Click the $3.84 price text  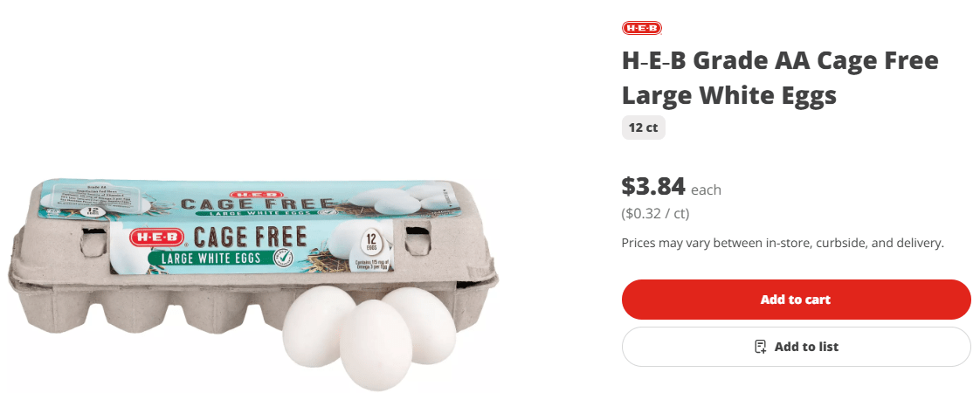[x=653, y=186]
